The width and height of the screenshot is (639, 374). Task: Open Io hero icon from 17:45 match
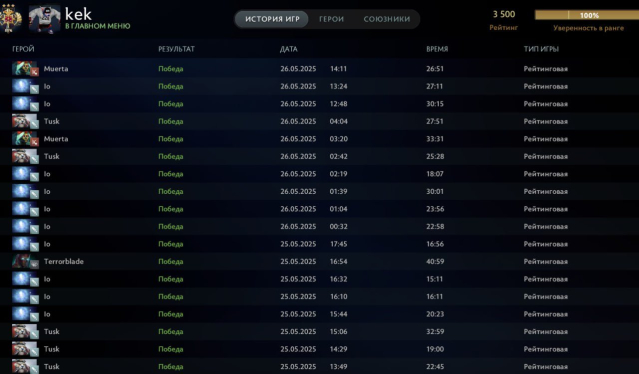click(25, 244)
